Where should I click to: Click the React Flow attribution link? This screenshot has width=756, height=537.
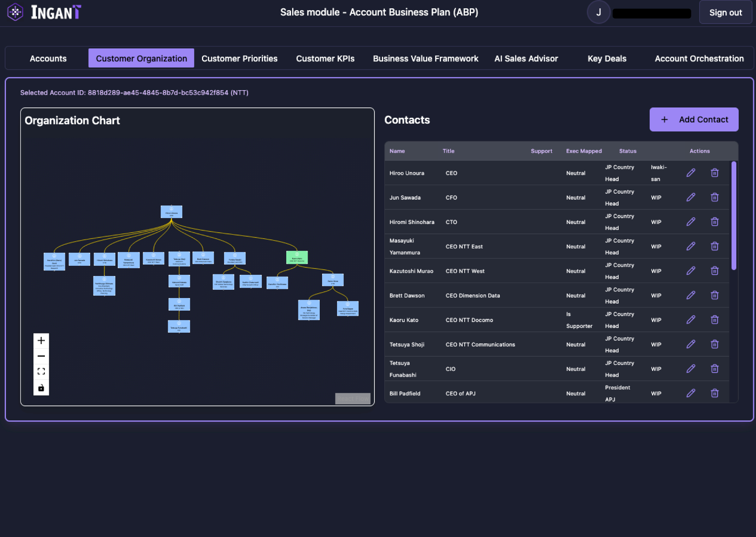pos(353,398)
